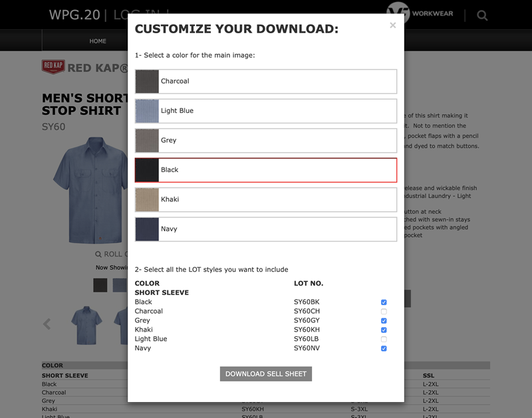Uncheck the SY60BK Black lot checkbox
Screen dimensions: 532x418
coord(384,302)
